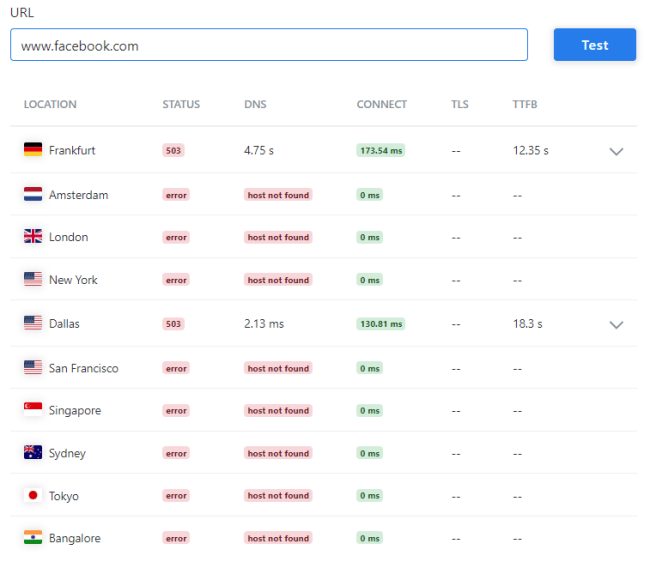The width and height of the screenshot is (650, 574).
Task: Select the Amsterdam location name
Action: (78, 195)
